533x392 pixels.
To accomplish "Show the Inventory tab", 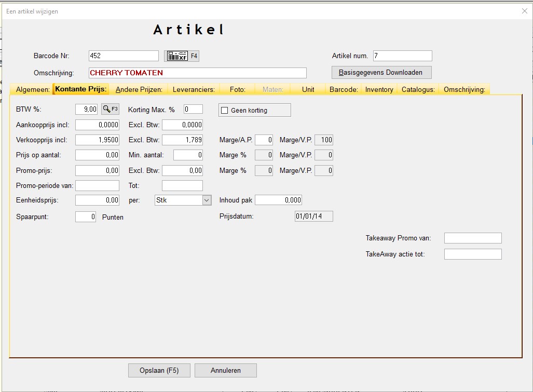I will (379, 89).
